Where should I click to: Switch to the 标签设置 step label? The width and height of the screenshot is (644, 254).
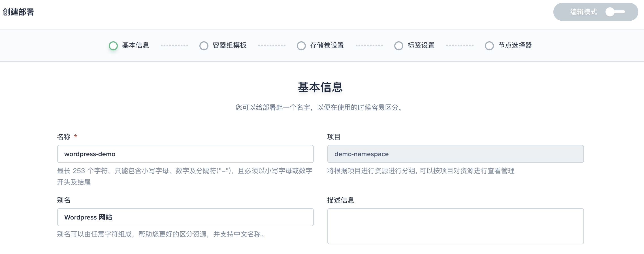tap(421, 45)
